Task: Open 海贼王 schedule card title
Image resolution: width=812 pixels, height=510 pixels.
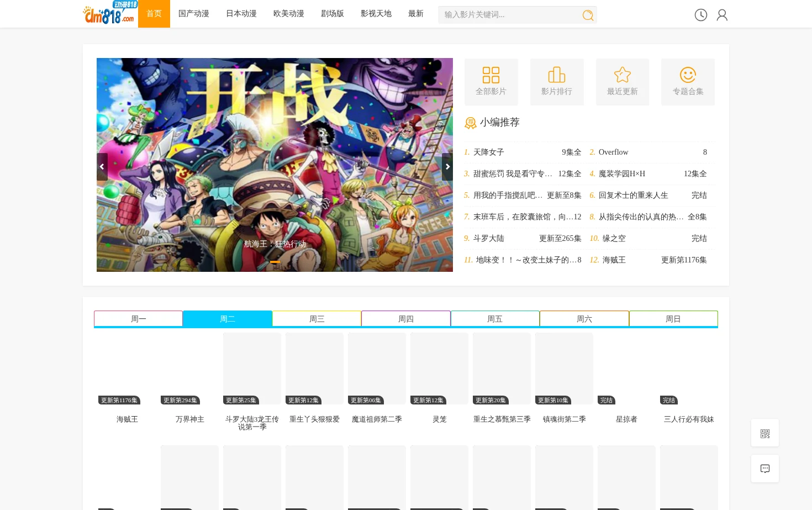Action: coord(127,419)
